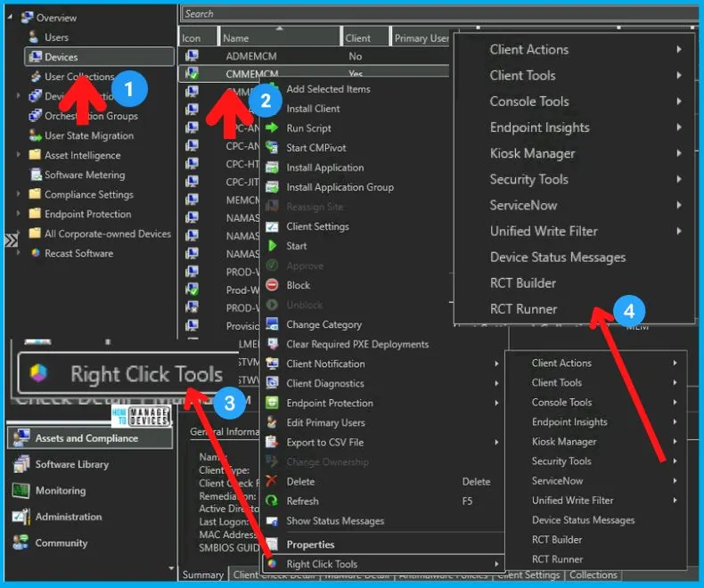Click the ADMEMCM device row icon
The image size is (704, 588).
pos(192,56)
